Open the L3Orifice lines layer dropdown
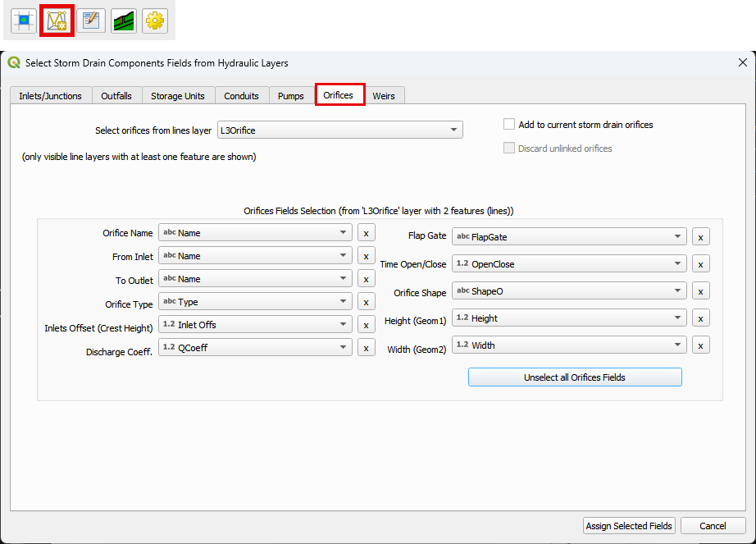Image resolution: width=756 pixels, height=544 pixels. (x=339, y=130)
